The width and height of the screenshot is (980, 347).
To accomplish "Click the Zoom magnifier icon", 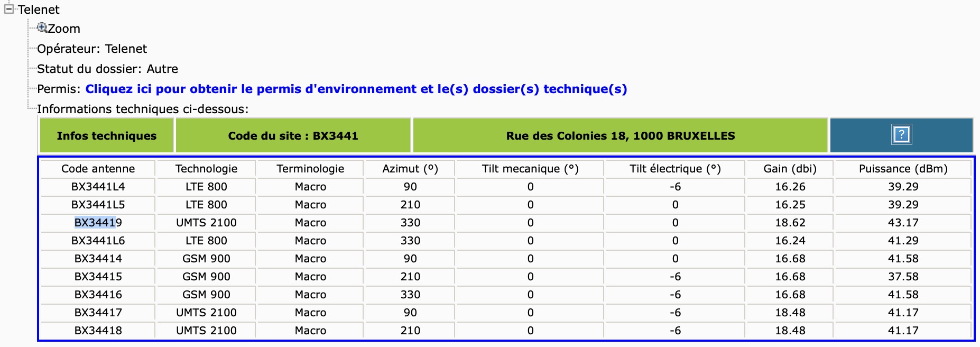I will click(42, 28).
